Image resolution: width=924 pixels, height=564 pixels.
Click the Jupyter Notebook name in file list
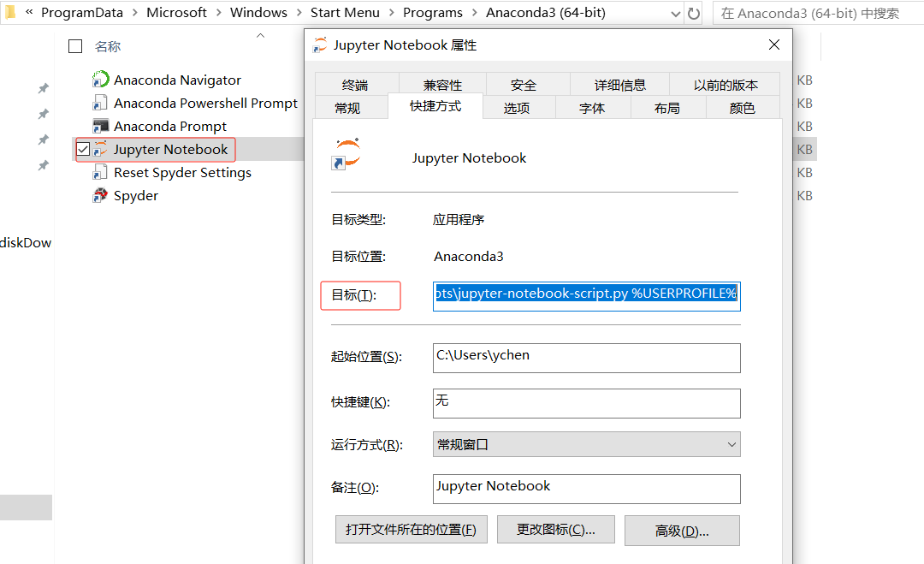pyautogui.click(x=171, y=149)
